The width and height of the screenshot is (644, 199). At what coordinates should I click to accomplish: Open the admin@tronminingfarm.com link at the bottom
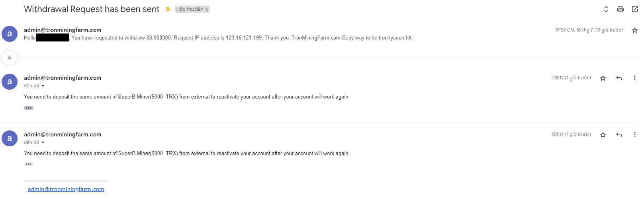point(66,189)
